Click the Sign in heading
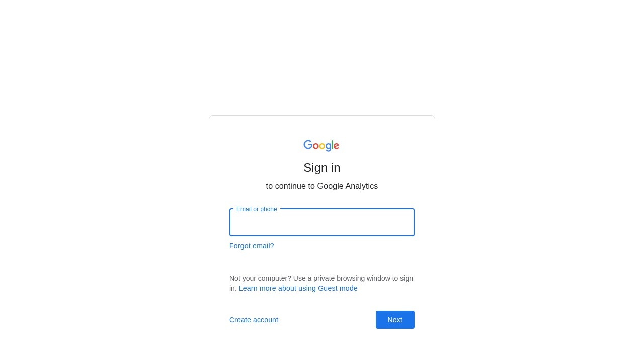644x362 pixels. coord(322,168)
